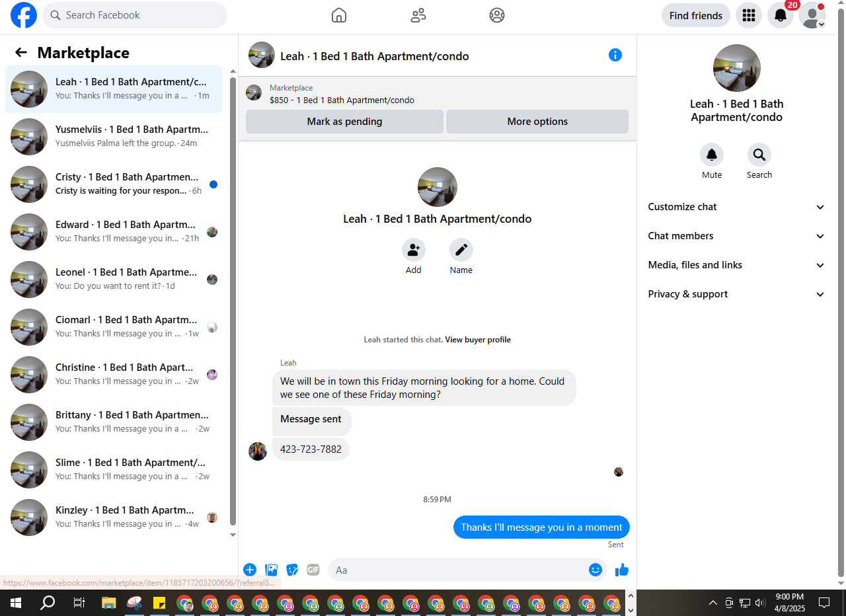Open the Cristy unread conversation

pos(114,184)
